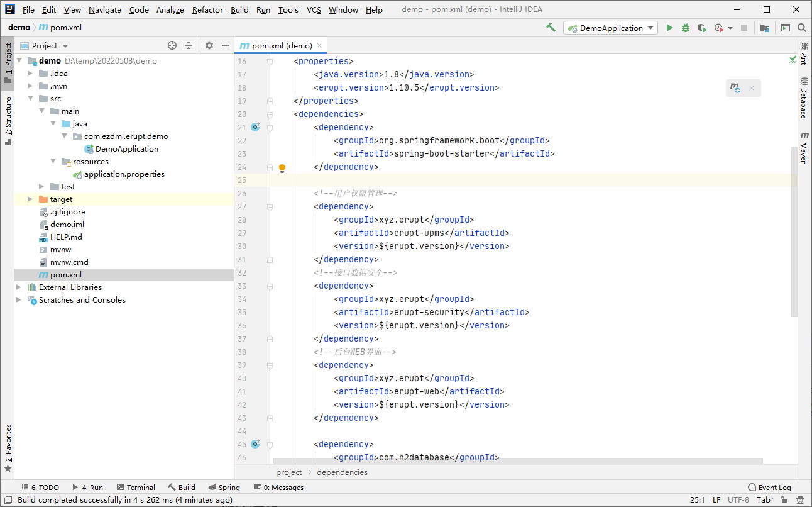Open the 0: Messages tool window
Image resolution: width=812 pixels, height=507 pixels.
tap(278, 487)
